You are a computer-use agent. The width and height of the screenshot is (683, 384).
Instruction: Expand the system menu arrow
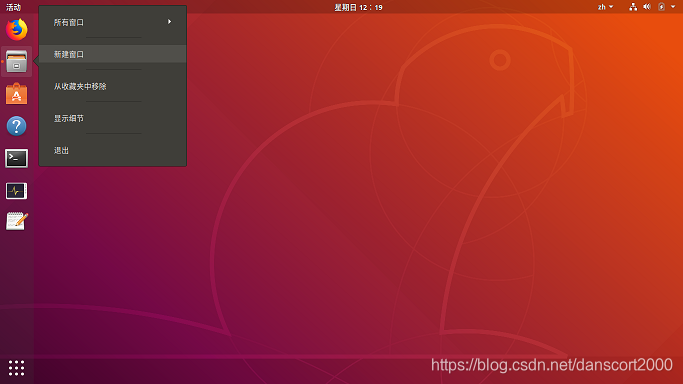pos(673,7)
